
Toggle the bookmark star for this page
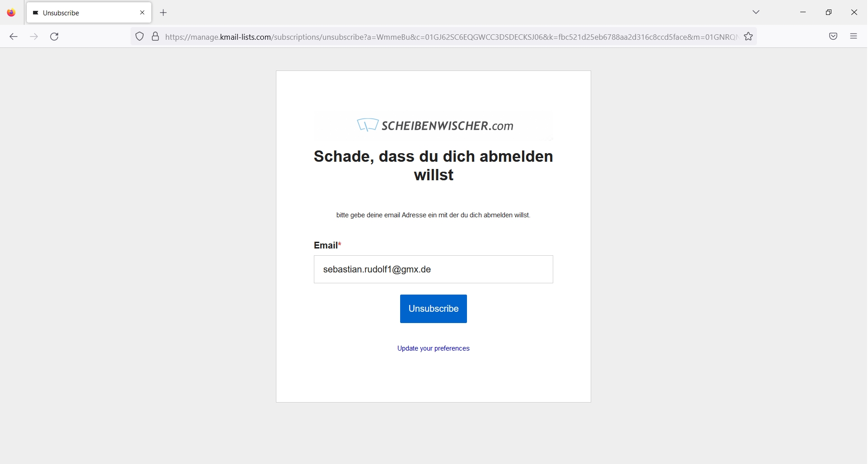pyautogui.click(x=748, y=37)
